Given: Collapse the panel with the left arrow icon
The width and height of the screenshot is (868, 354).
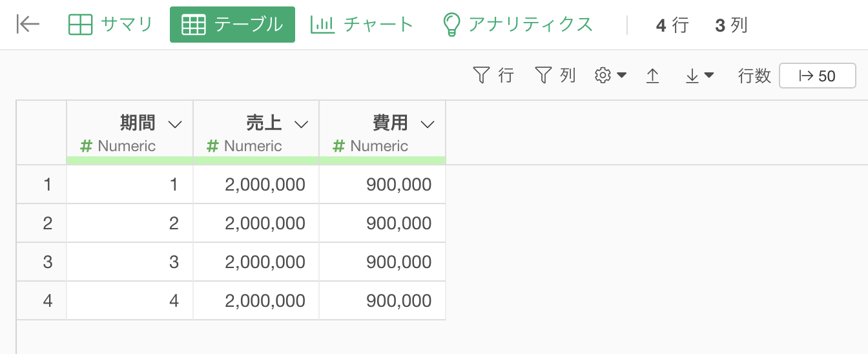Looking at the screenshot, I should (x=28, y=25).
